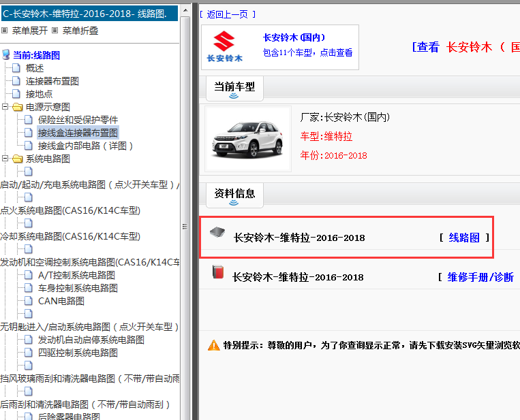
Task: Select the 连接器布置图 tree item
Action: [52, 81]
